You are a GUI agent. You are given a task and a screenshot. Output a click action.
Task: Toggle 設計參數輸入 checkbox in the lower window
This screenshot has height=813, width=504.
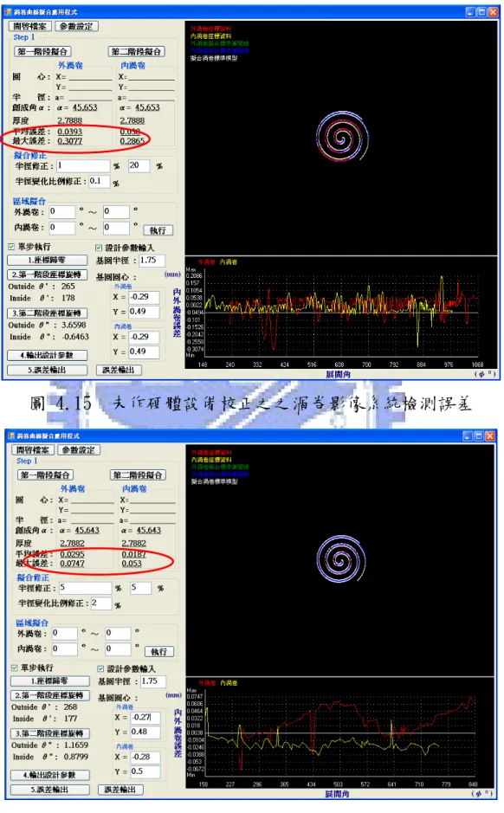point(100,669)
